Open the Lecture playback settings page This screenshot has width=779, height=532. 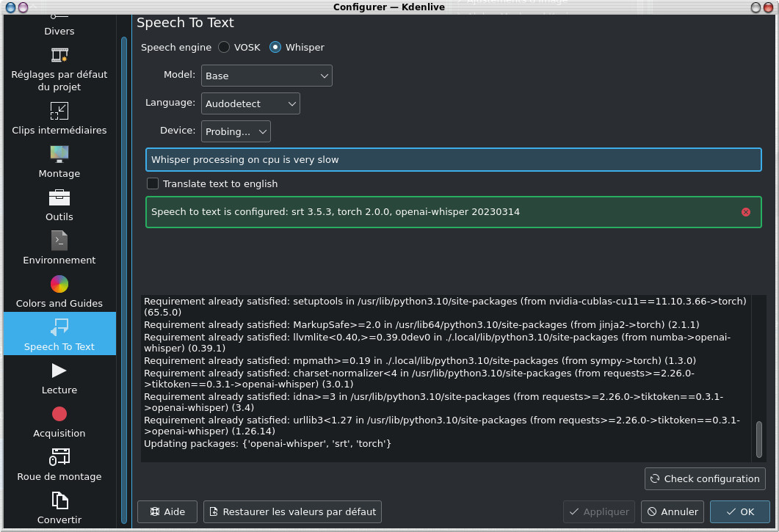pos(59,379)
